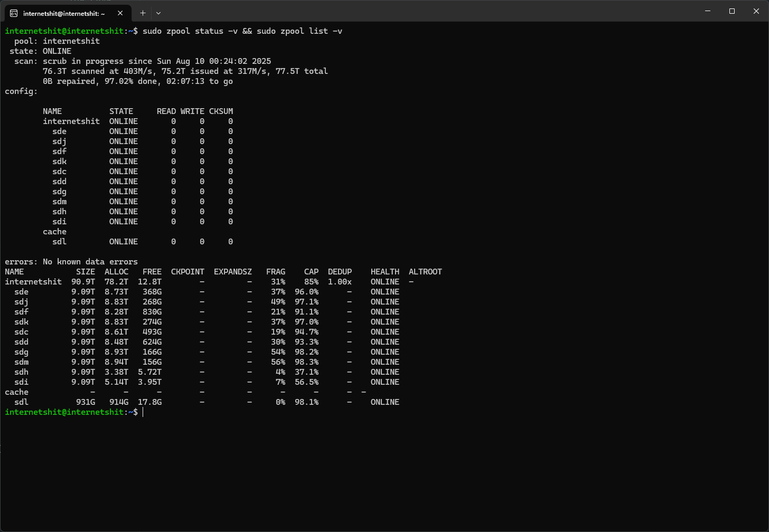Click sdk's capacity "97.0%"
Image resolution: width=769 pixels, height=532 pixels.
[x=306, y=322]
